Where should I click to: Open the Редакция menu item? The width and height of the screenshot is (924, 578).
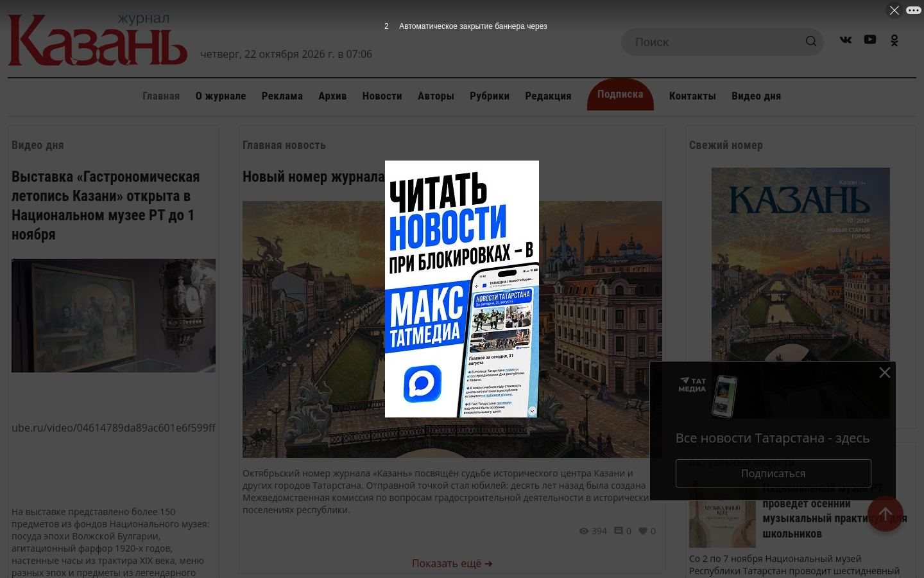[548, 96]
